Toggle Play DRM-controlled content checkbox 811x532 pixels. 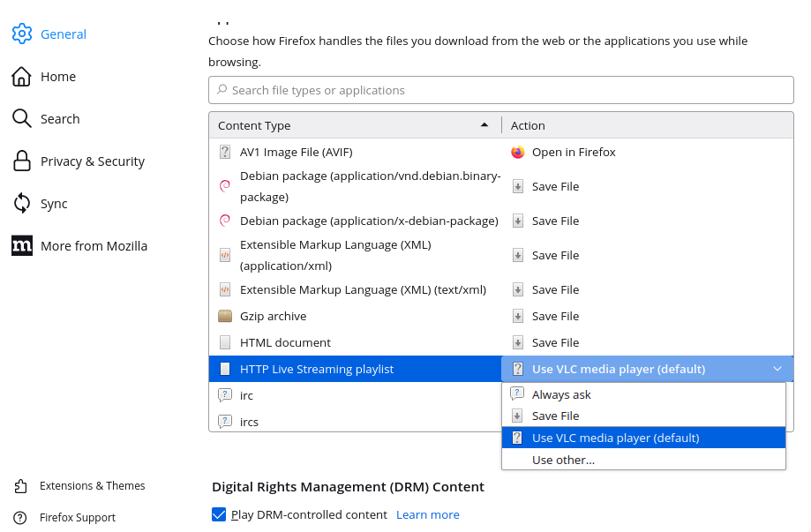(219, 514)
